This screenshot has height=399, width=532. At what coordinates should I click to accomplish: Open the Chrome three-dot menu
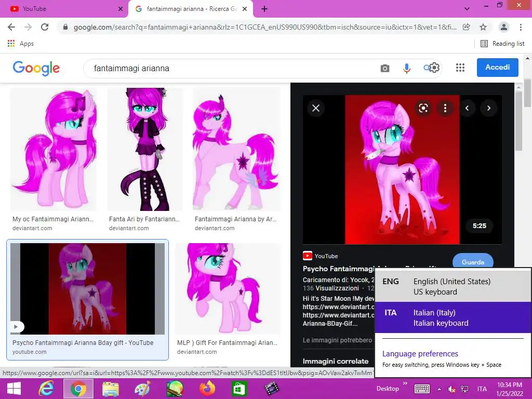pos(521,27)
